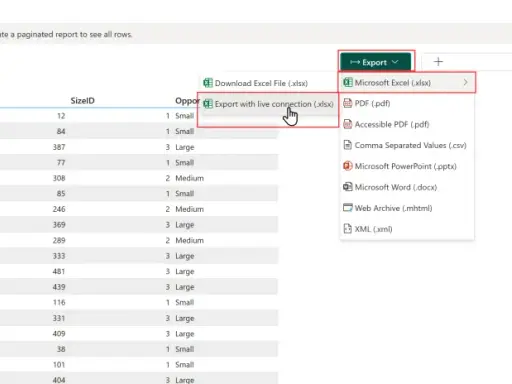
Task: Click the CSV document icon
Action: [347, 145]
